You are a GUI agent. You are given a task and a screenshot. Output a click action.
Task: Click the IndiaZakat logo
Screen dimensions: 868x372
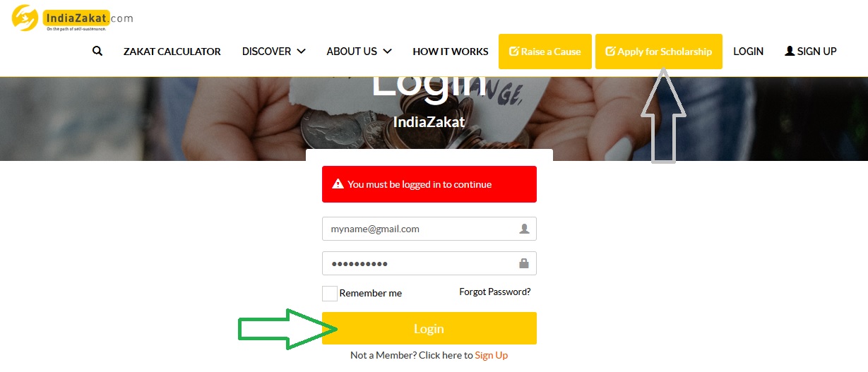point(72,18)
